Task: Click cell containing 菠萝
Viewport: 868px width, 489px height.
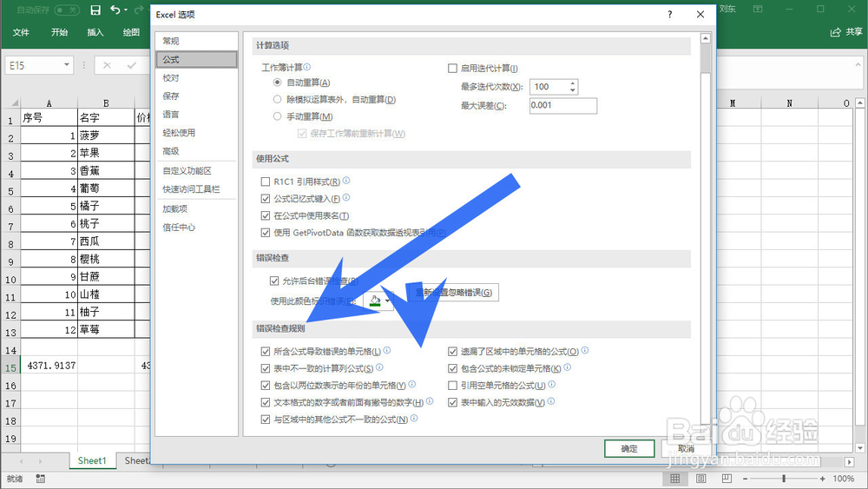Action: coord(106,135)
